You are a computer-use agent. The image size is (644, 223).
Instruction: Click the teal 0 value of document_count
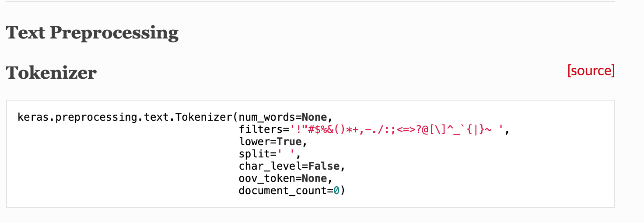pyautogui.click(x=336, y=191)
